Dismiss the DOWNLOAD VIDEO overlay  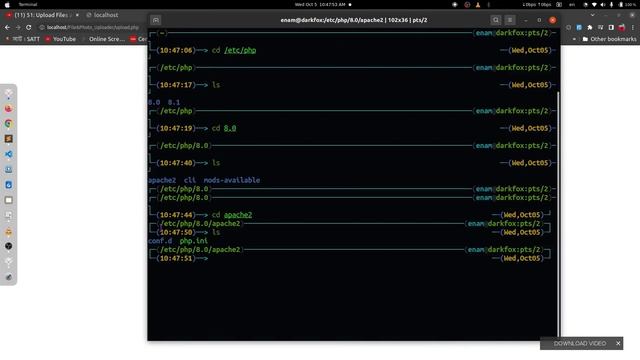click(x=618, y=344)
